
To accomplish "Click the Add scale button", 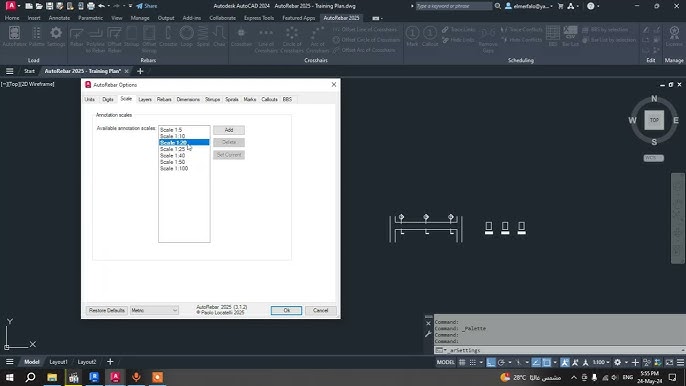I will (229, 130).
